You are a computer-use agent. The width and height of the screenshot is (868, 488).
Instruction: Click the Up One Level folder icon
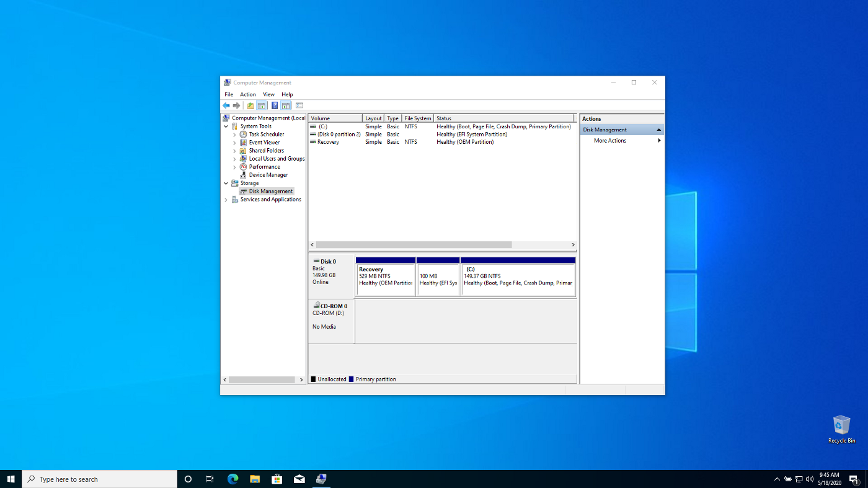(x=250, y=105)
